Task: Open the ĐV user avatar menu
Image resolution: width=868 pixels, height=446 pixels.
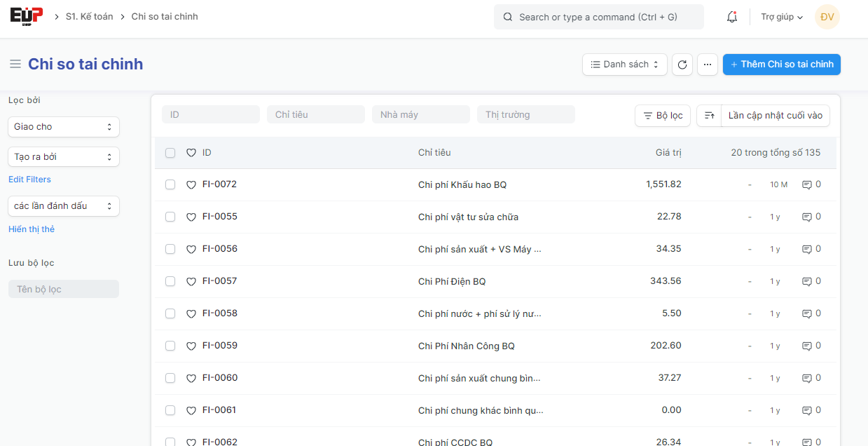Action: tap(827, 17)
